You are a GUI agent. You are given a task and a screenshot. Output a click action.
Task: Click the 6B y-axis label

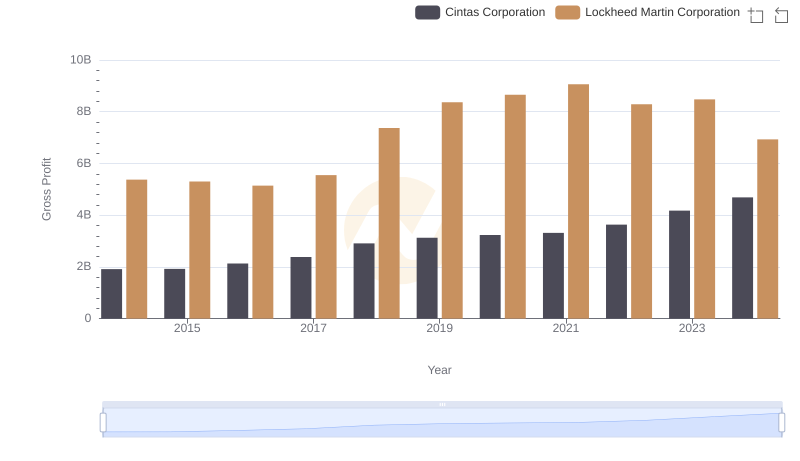pos(84,163)
